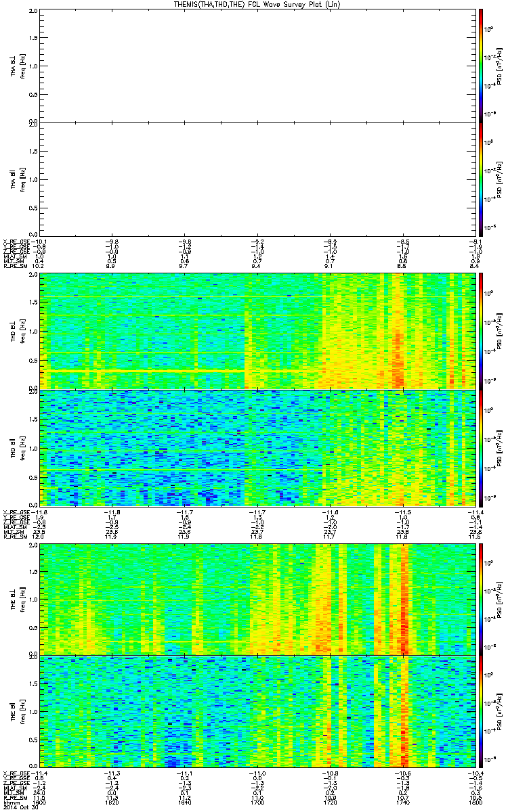The height and width of the screenshot is (812, 508).
Task: Click the THA B-perpendicular PSD color bar
Action: (480, 65)
